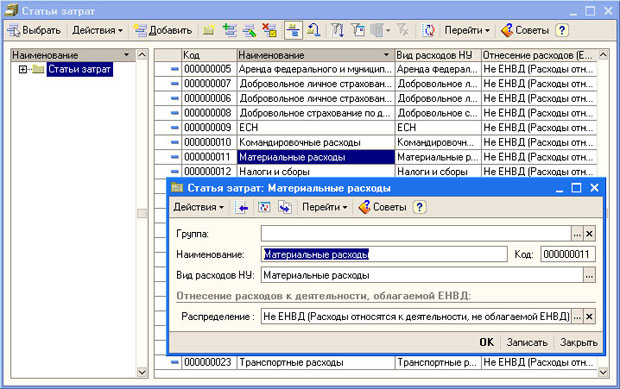Image resolution: width=620 pixels, height=389 pixels.
Task: Select the Налоги и сборы name cell
Action: click(316, 172)
